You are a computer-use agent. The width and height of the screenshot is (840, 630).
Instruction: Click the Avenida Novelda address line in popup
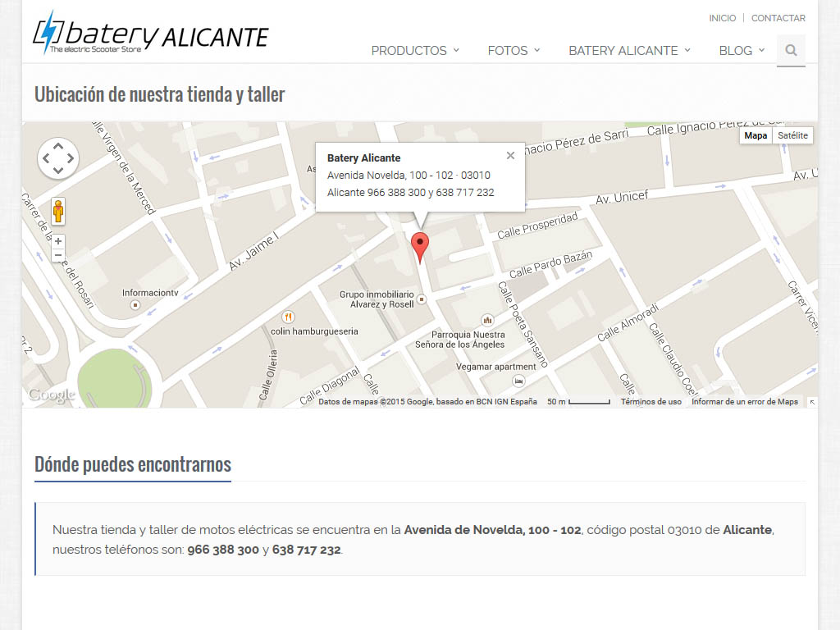pos(409,176)
